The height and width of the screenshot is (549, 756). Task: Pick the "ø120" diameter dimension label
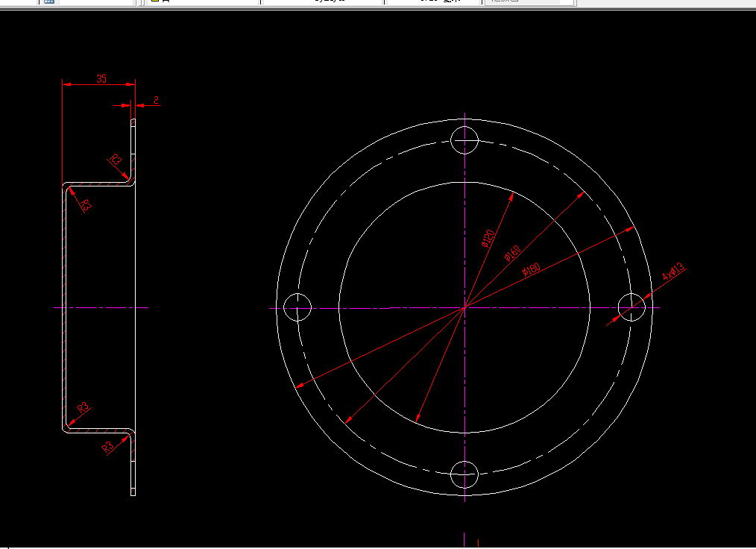pos(488,238)
